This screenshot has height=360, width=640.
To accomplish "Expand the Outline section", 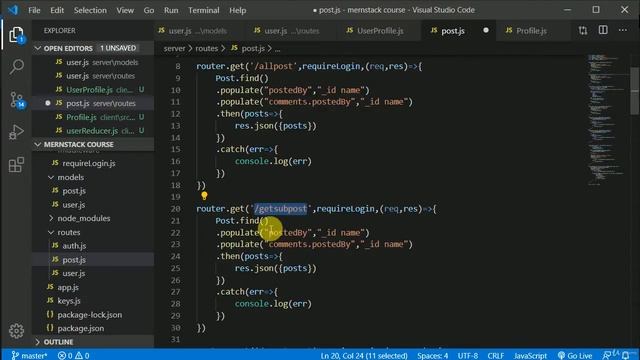I will point(93,342).
